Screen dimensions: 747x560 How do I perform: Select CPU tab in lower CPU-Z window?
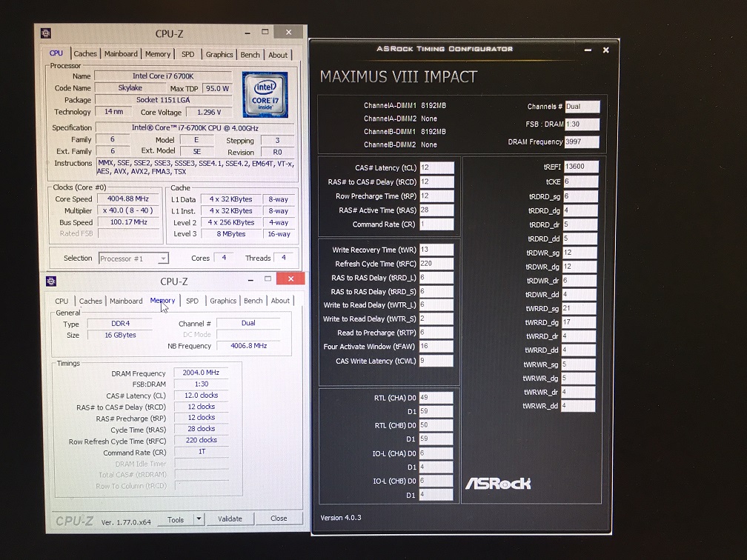62,301
